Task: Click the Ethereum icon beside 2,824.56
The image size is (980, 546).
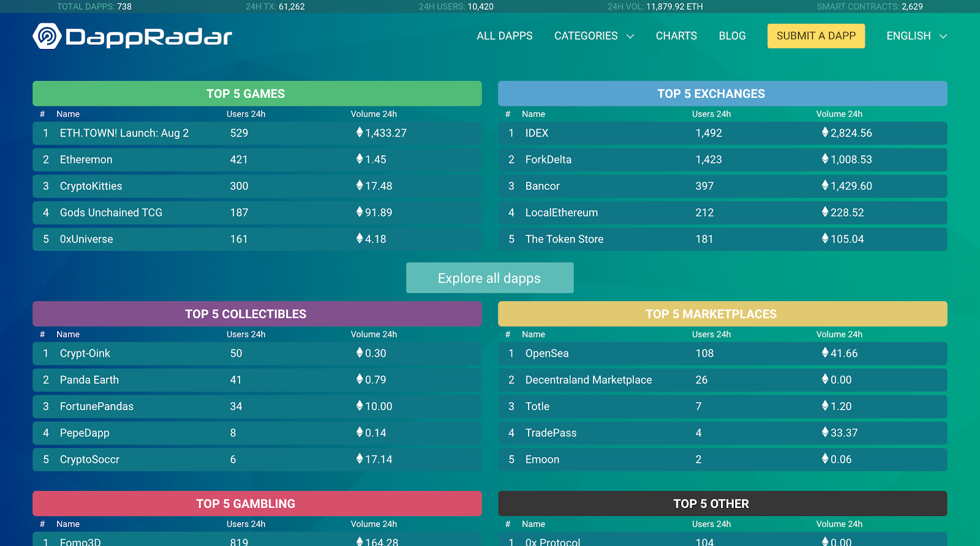Action: coord(825,132)
